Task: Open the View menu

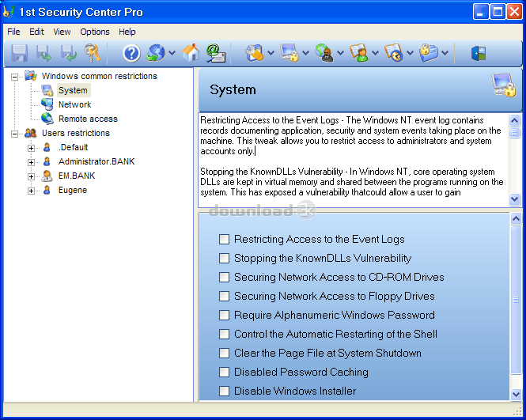Action: point(62,32)
